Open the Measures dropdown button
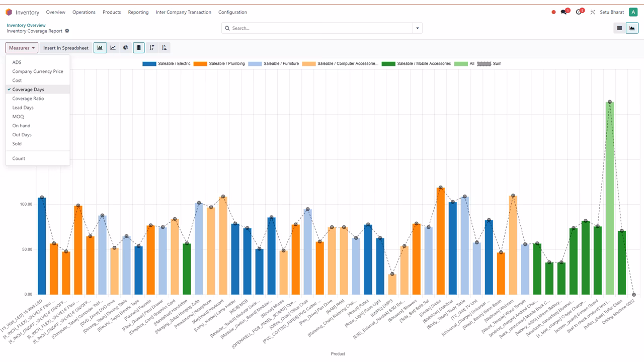The height and width of the screenshot is (362, 644). pyautogui.click(x=22, y=48)
